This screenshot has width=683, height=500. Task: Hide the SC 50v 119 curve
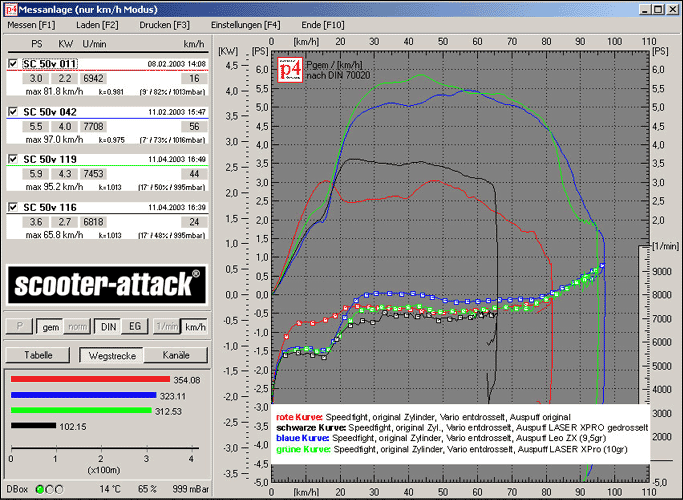pos(12,159)
